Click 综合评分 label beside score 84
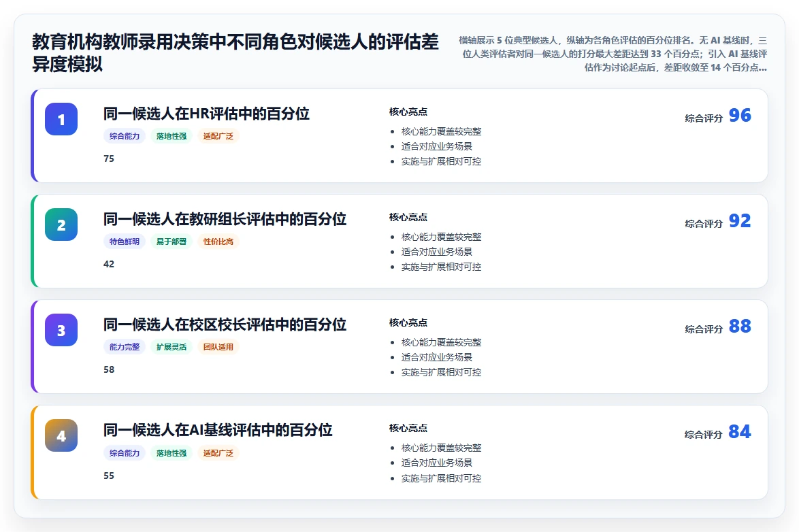The height and width of the screenshot is (532, 799). click(x=704, y=435)
